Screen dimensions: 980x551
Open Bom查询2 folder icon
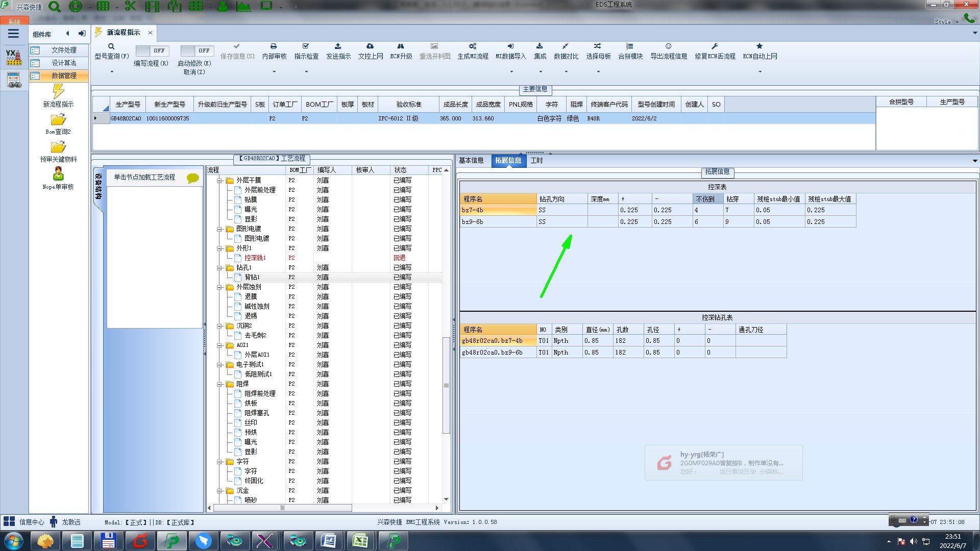tap(58, 120)
